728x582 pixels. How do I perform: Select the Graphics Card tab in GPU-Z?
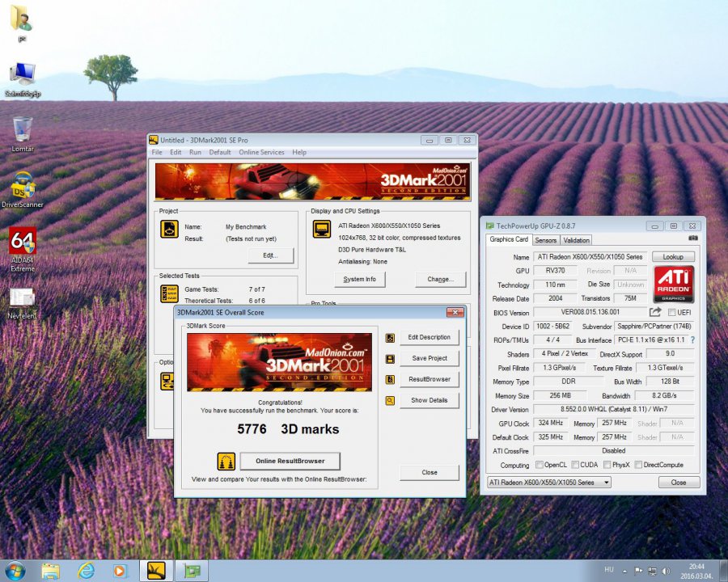click(x=509, y=239)
